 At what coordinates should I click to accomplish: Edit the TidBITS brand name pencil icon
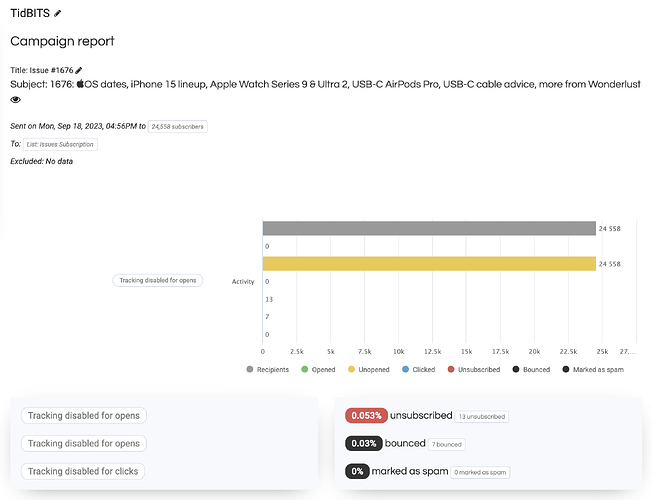pos(57,13)
